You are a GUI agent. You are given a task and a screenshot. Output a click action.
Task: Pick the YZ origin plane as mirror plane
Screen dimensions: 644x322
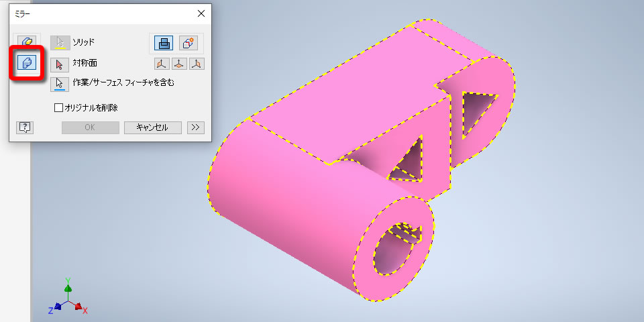(162, 64)
